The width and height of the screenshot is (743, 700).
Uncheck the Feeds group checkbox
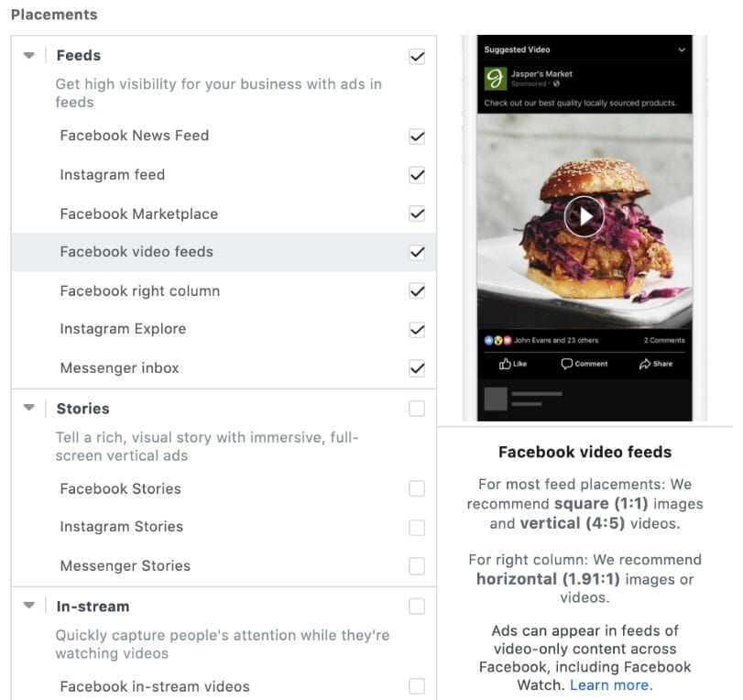pyautogui.click(x=417, y=57)
